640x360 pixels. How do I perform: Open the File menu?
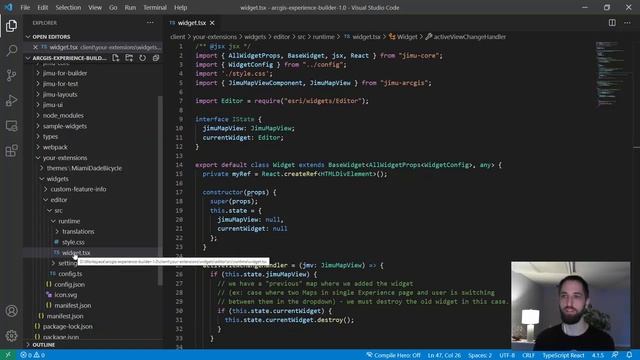pyautogui.click(x=25, y=7)
